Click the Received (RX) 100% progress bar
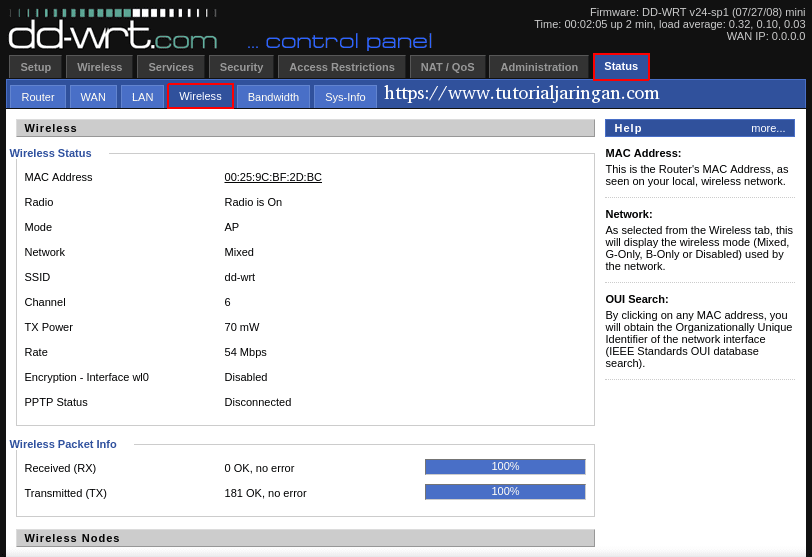 [505, 466]
